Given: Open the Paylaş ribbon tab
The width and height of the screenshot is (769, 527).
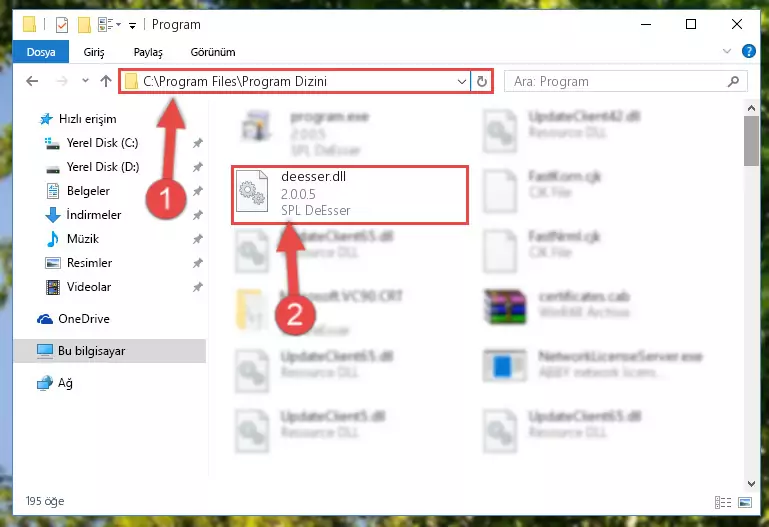Looking at the screenshot, I should point(148,52).
